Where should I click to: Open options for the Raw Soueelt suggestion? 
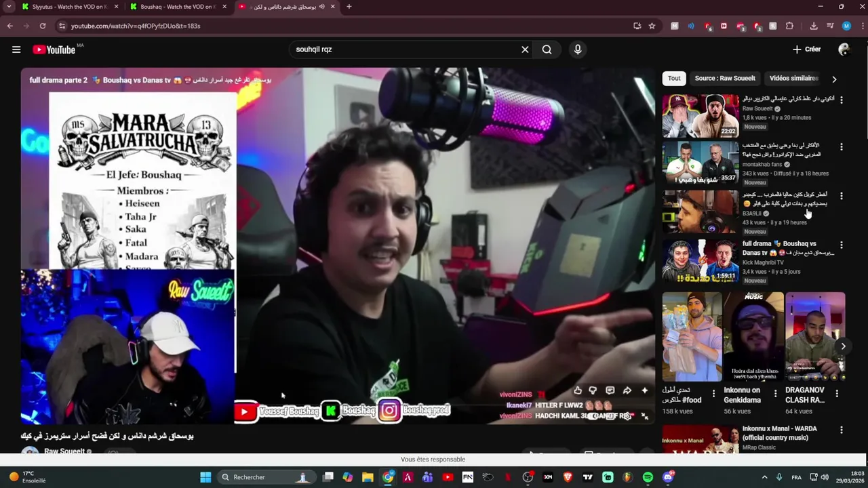coord(842,100)
